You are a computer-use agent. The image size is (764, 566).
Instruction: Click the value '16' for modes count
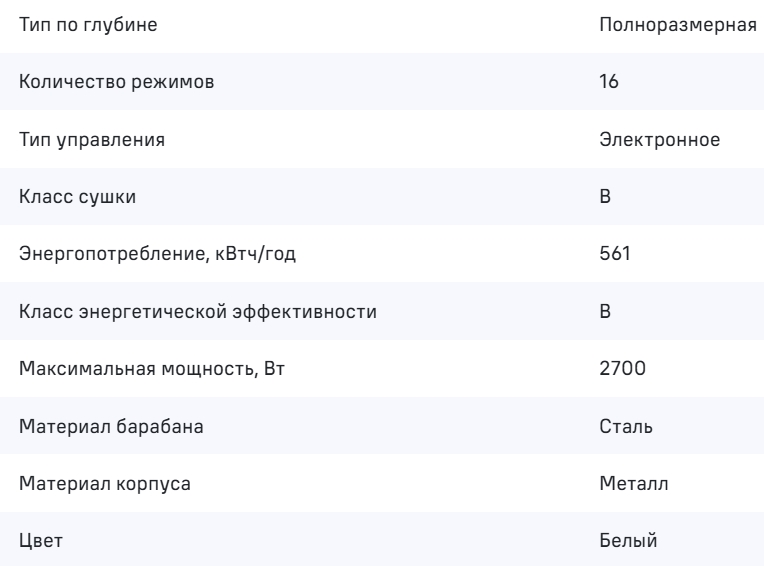(608, 83)
